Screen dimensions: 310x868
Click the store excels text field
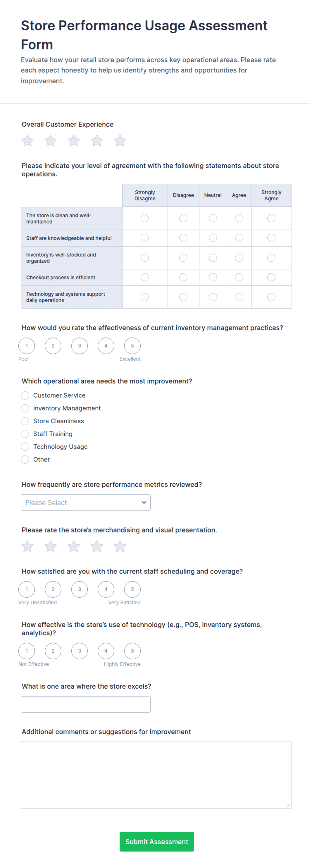86,704
